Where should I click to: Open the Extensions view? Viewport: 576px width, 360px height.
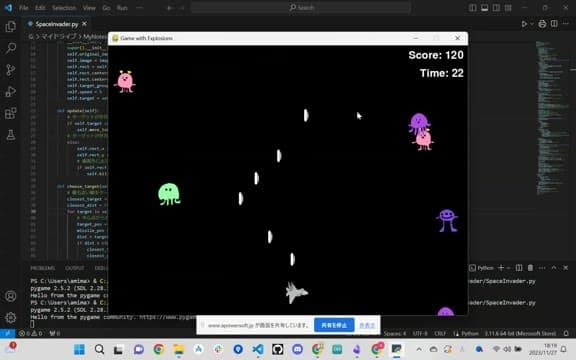pyautogui.click(x=11, y=113)
